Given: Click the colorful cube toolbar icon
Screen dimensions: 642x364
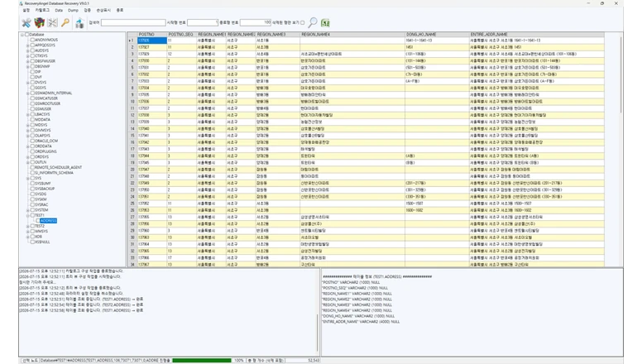Looking at the screenshot, I should [40, 23].
